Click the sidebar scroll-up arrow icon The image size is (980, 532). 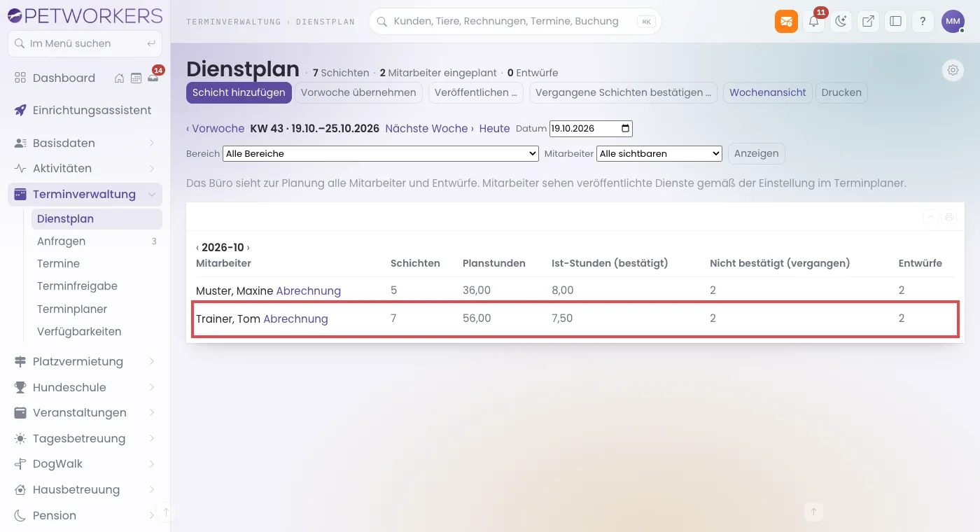coord(166,512)
